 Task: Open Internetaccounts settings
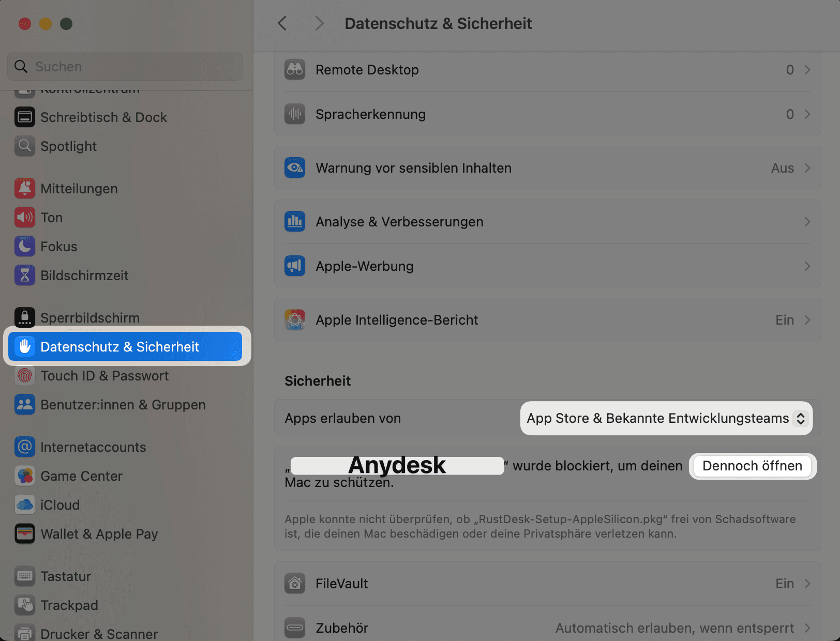[125, 447]
